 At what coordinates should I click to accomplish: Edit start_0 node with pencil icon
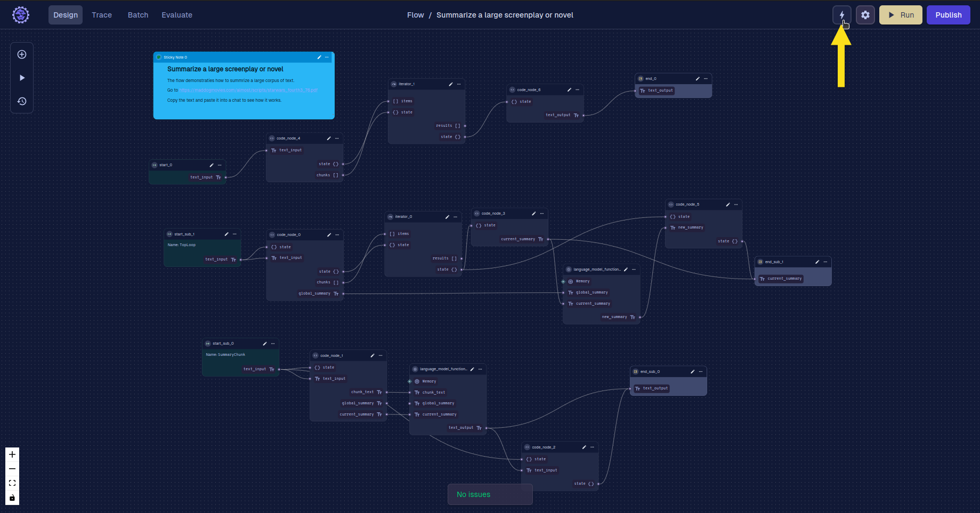[212, 165]
